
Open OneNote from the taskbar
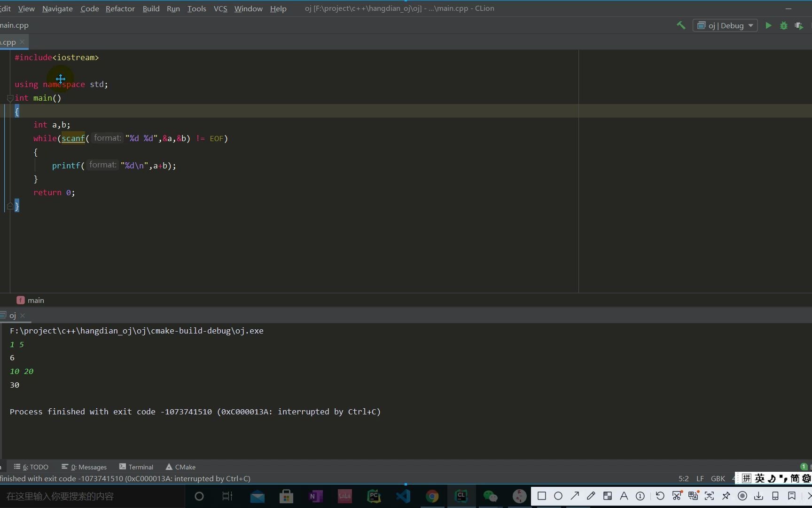(315, 496)
